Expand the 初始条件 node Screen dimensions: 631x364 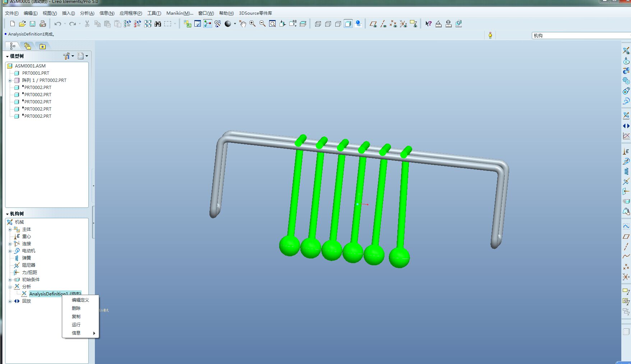10,280
